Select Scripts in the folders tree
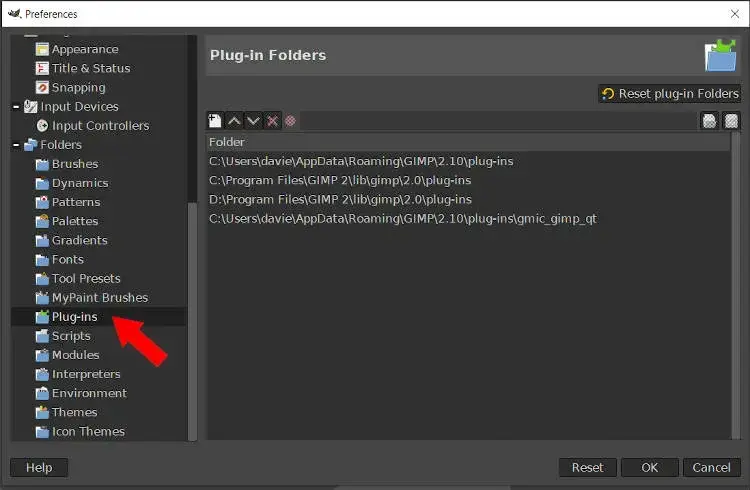 pos(71,336)
